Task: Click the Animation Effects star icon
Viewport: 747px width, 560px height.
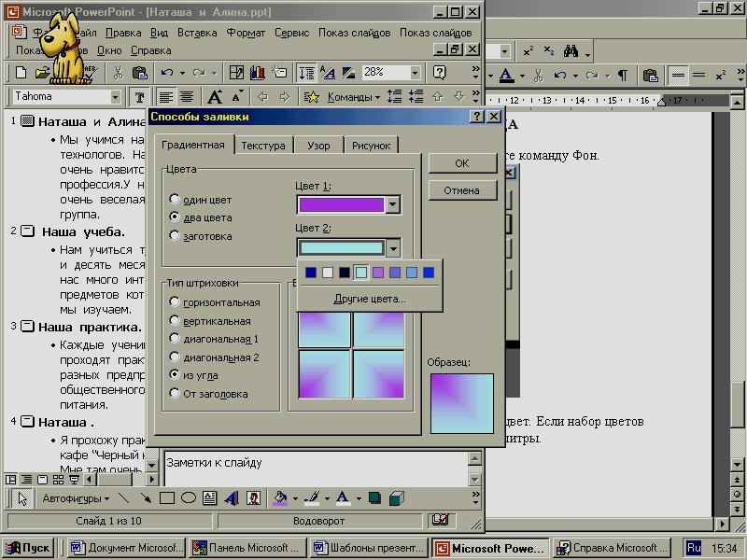Action: coord(312,97)
